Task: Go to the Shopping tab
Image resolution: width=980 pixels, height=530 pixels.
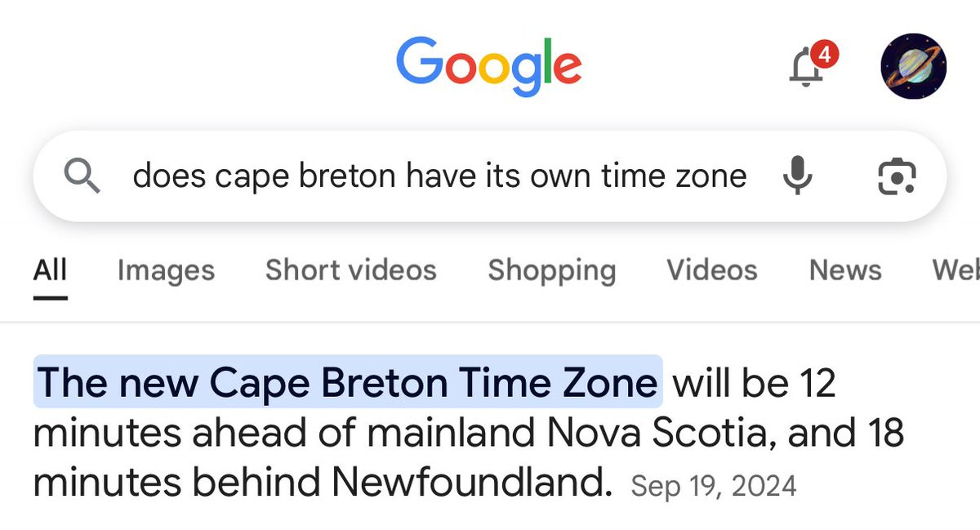Action: [551, 269]
